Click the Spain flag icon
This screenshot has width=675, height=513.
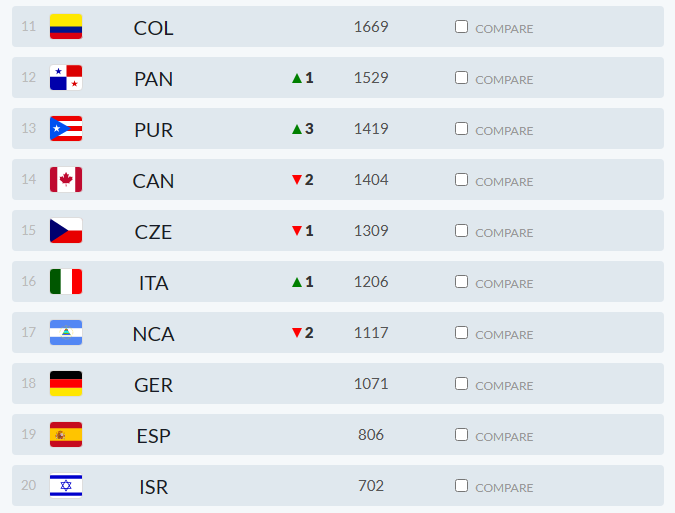(x=66, y=435)
